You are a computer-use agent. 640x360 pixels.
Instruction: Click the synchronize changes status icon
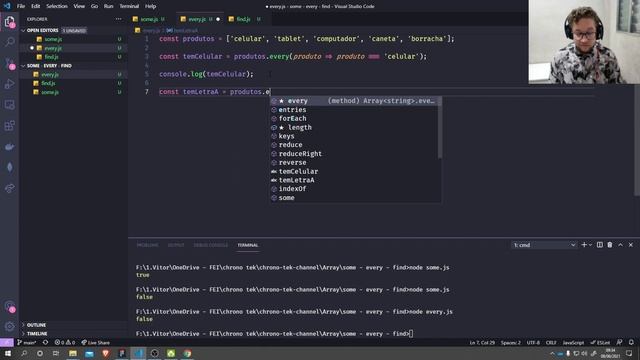(x=45, y=342)
